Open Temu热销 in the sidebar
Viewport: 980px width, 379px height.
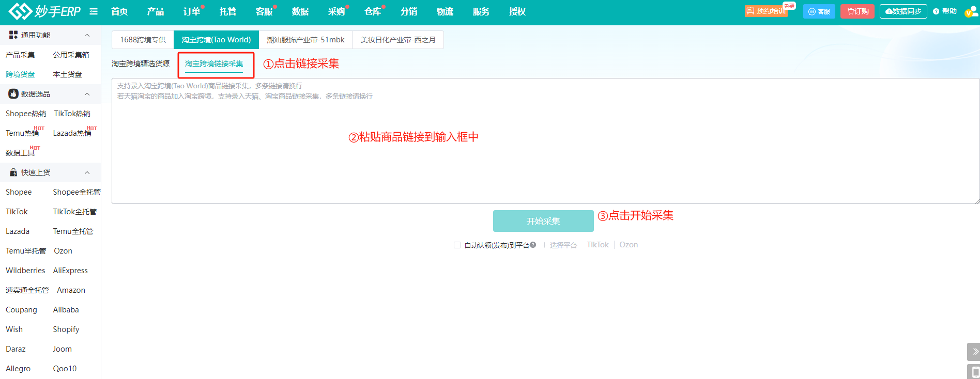point(22,133)
